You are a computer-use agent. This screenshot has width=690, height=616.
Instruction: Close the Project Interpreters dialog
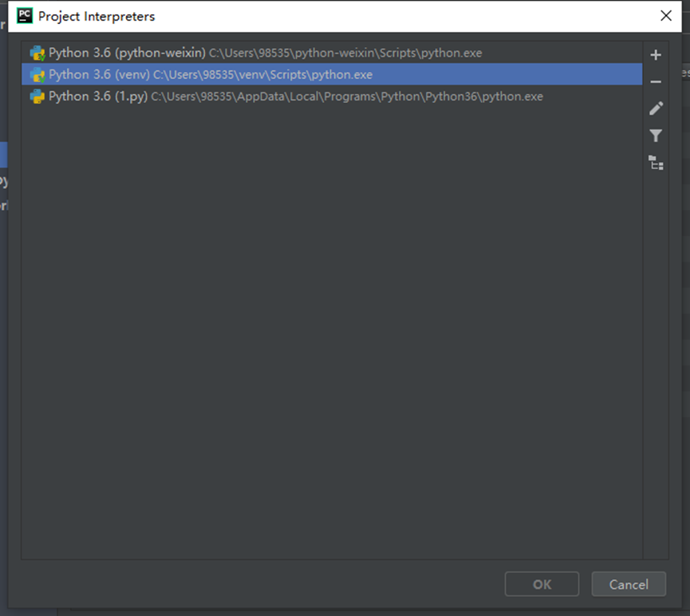666,16
